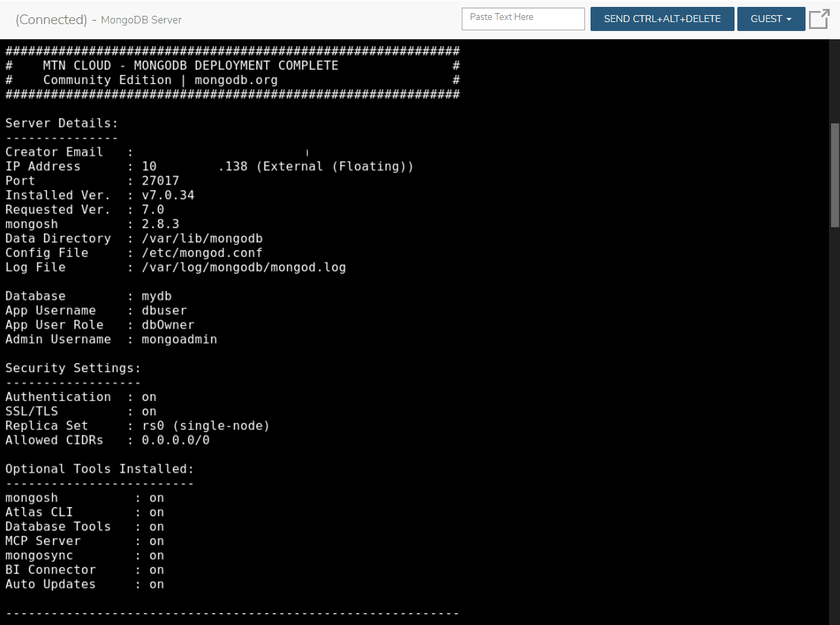Click the (Connected) status text
840x625 pixels.
[51, 20]
